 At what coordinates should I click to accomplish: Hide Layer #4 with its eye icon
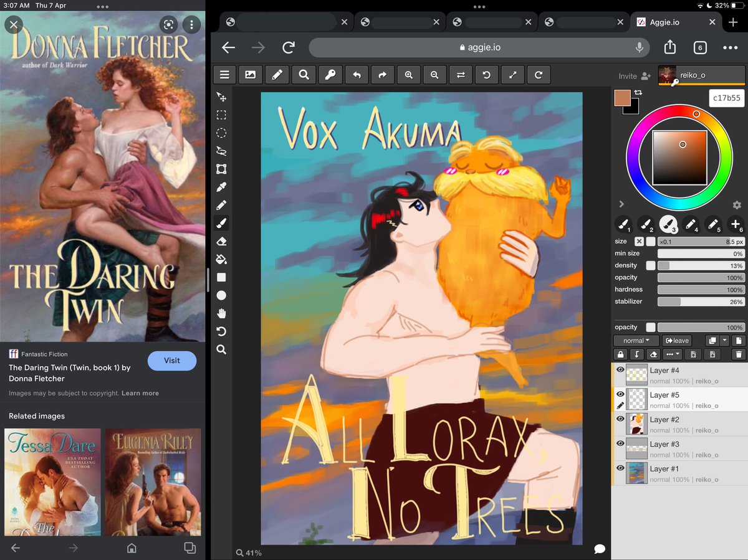pos(620,370)
